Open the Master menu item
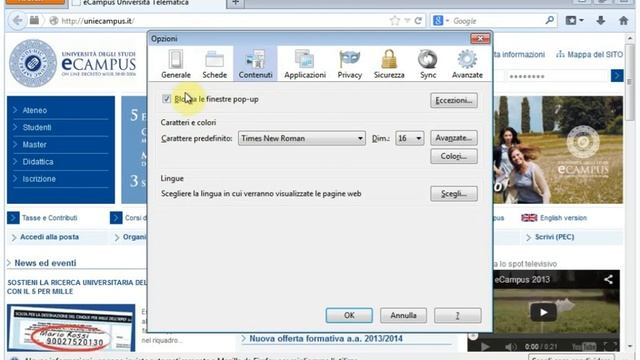Image resolution: width=640 pixels, height=360 pixels. 34,144
